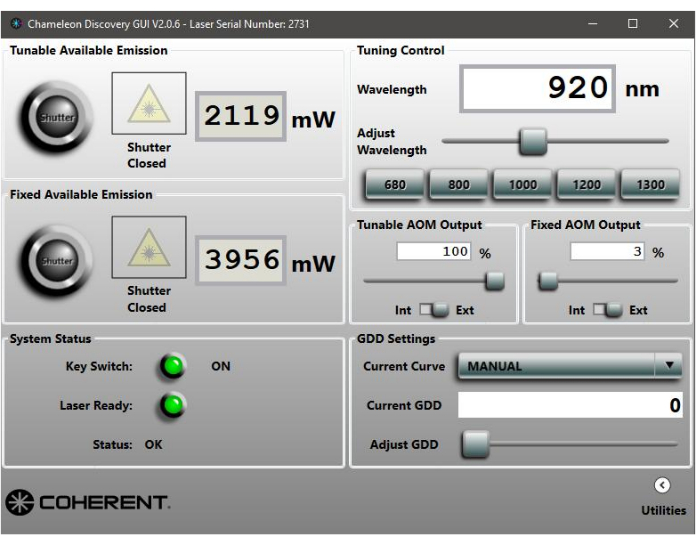Set wavelength preset to 800
The width and height of the screenshot is (696, 545).
tap(459, 184)
